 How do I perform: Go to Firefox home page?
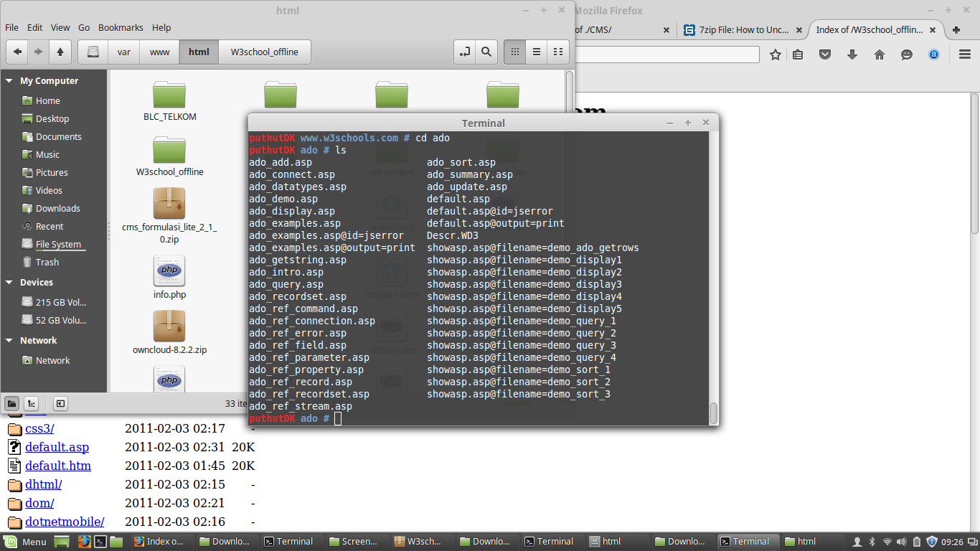tap(880, 55)
